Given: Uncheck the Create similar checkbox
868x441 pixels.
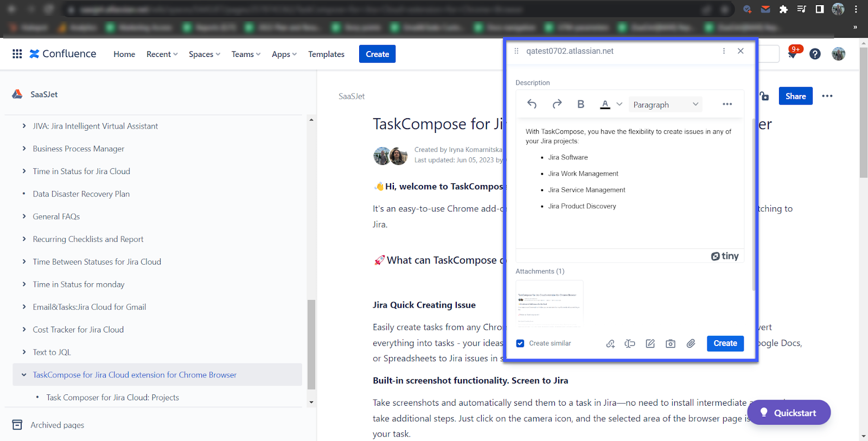Looking at the screenshot, I should point(520,343).
